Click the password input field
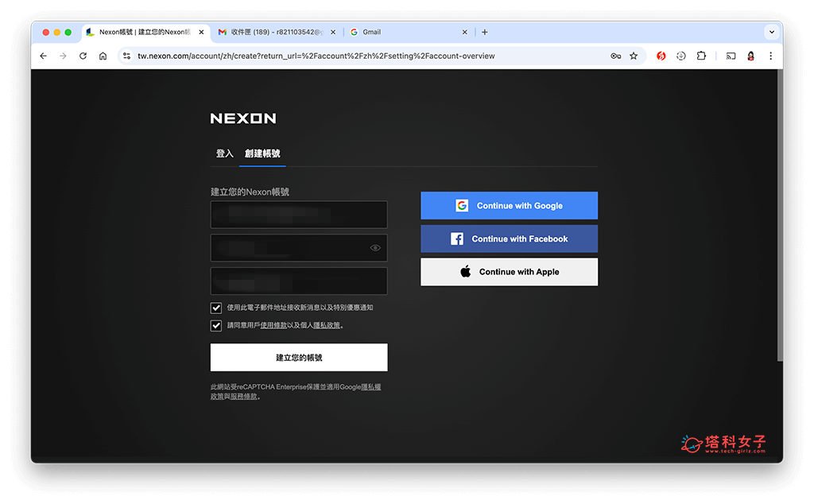This screenshot has width=814, height=504. click(x=299, y=247)
